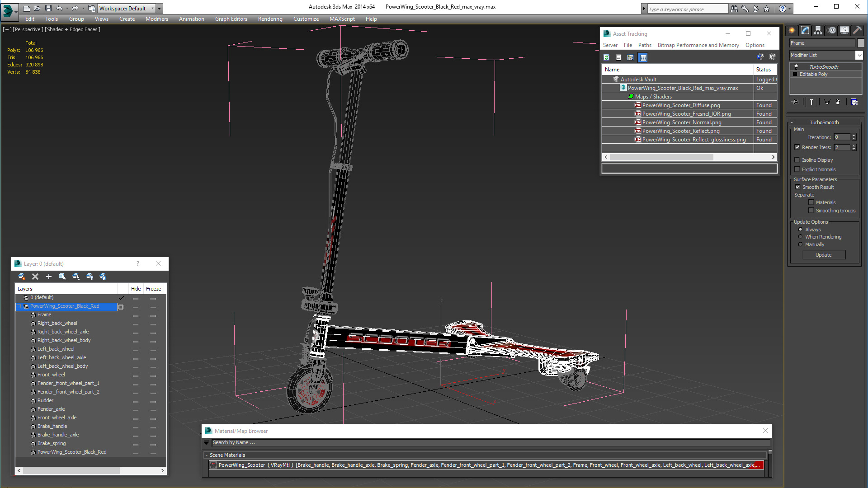Viewport: 868px width, 488px height.
Task: Click Hide/Unhide All Layers icon
Action: click(x=90, y=277)
